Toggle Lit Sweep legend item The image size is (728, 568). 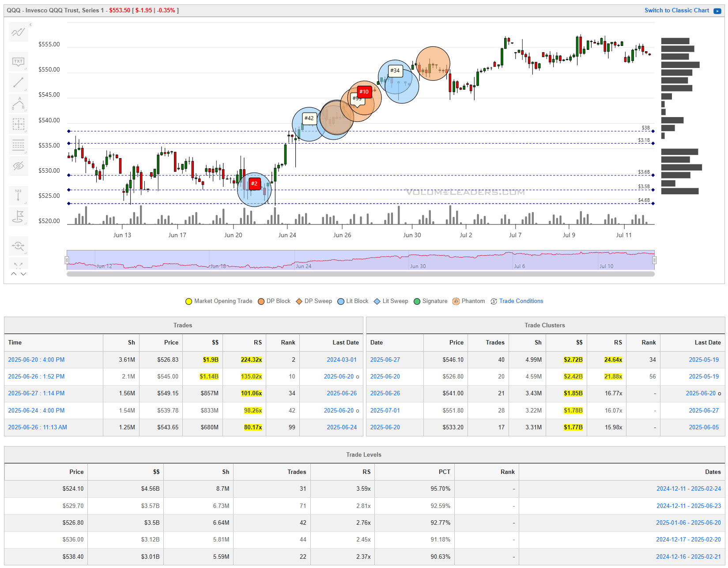point(391,301)
